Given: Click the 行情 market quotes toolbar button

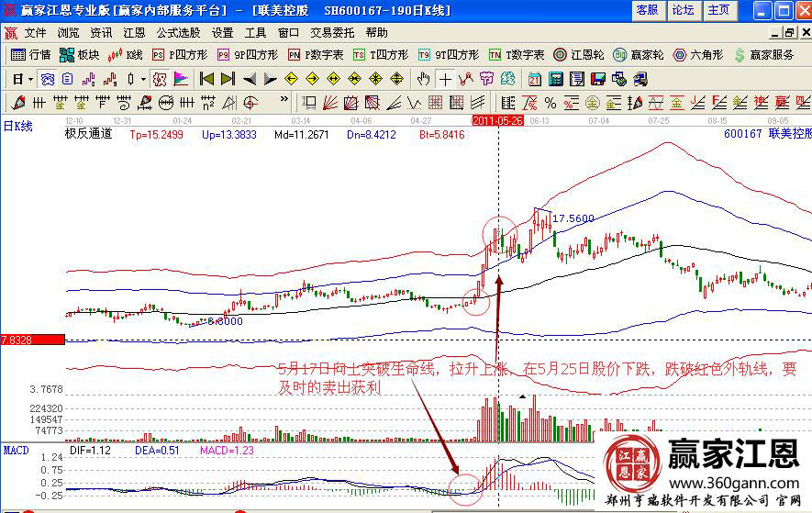Looking at the screenshot, I should (x=31, y=55).
